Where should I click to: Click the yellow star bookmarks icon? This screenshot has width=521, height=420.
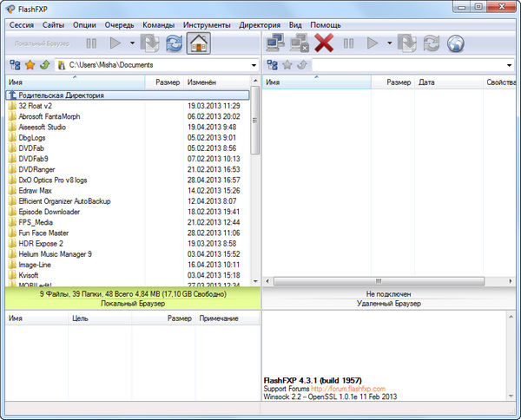(29, 65)
